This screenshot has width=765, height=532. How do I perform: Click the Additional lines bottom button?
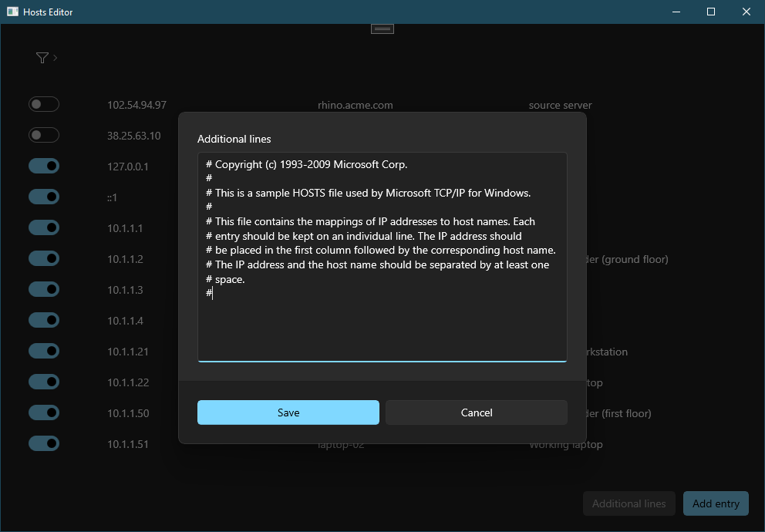[629, 503]
